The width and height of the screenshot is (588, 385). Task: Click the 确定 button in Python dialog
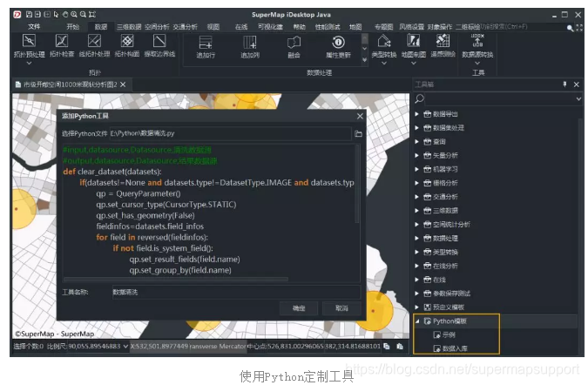pyautogui.click(x=299, y=308)
